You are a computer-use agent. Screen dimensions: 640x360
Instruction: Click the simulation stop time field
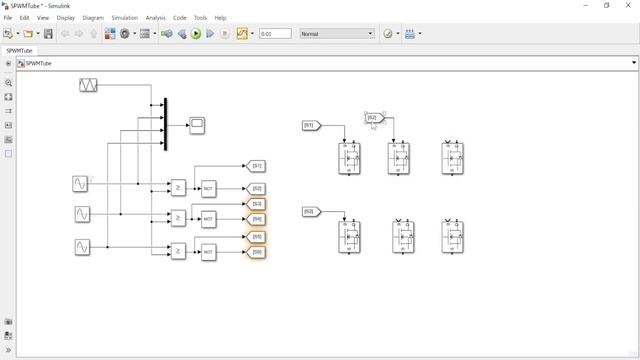(x=275, y=33)
